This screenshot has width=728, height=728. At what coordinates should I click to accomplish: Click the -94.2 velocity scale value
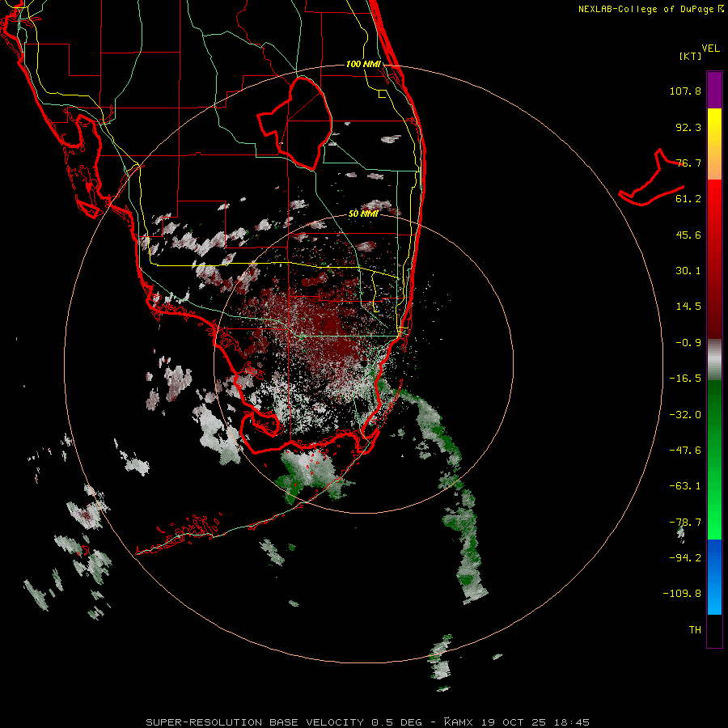tap(685, 557)
